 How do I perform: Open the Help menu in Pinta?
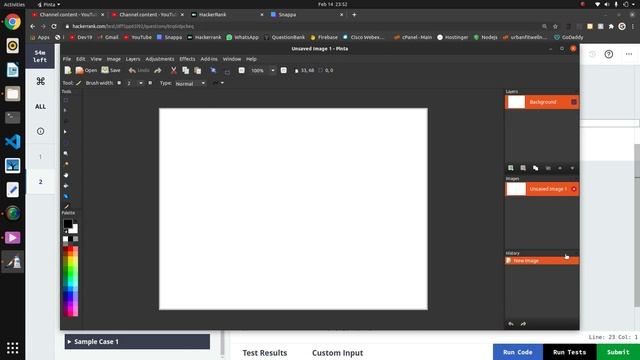(251, 59)
